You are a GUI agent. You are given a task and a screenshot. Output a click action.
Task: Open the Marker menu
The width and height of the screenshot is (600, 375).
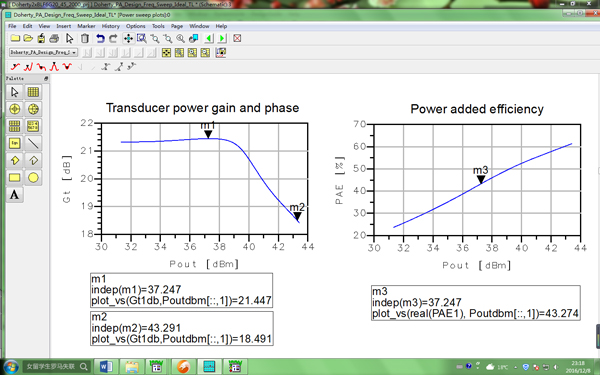pos(86,26)
